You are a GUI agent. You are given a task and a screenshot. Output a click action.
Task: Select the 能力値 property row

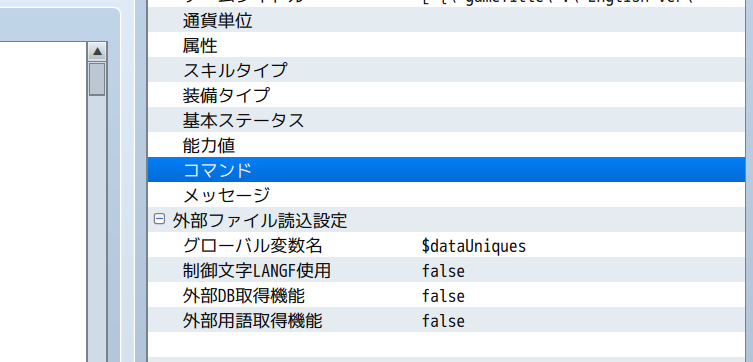447,145
